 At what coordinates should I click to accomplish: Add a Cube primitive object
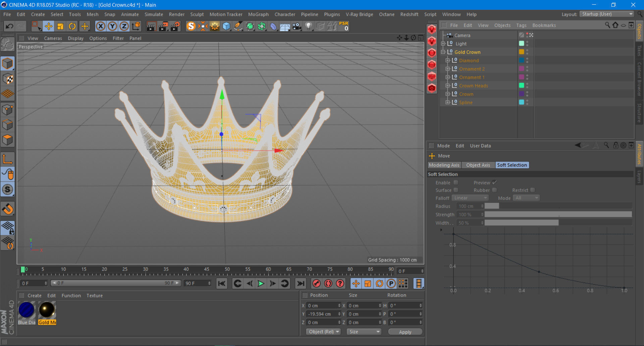pyautogui.click(x=226, y=26)
